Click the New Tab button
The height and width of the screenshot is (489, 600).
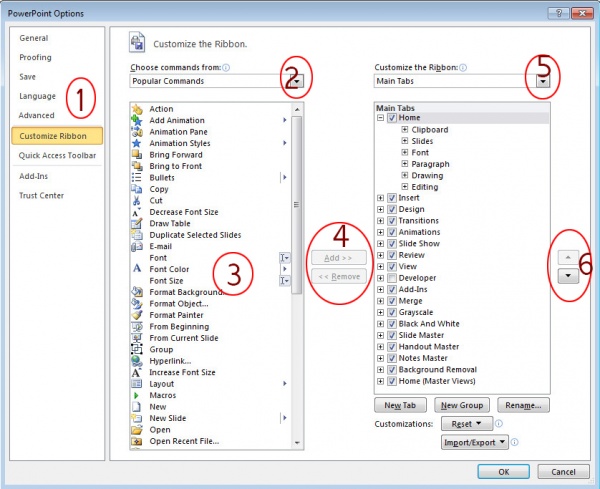pos(400,405)
